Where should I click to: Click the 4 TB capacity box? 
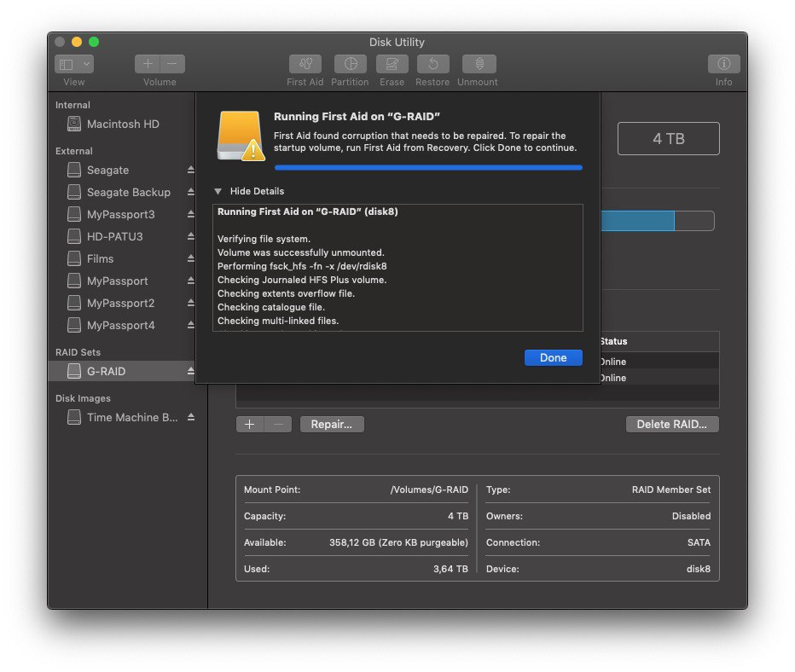pyautogui.click(x=668, y=138)
